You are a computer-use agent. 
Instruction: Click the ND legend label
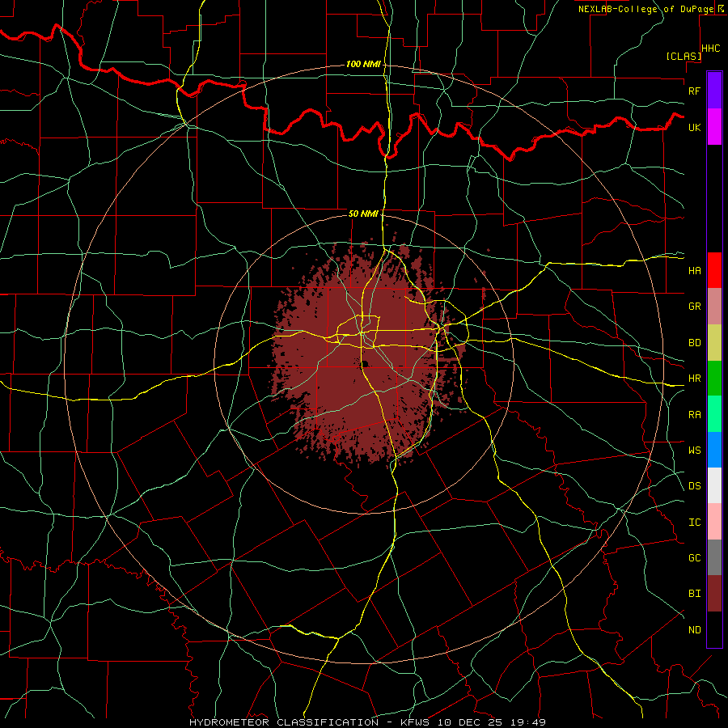point(694,630)
